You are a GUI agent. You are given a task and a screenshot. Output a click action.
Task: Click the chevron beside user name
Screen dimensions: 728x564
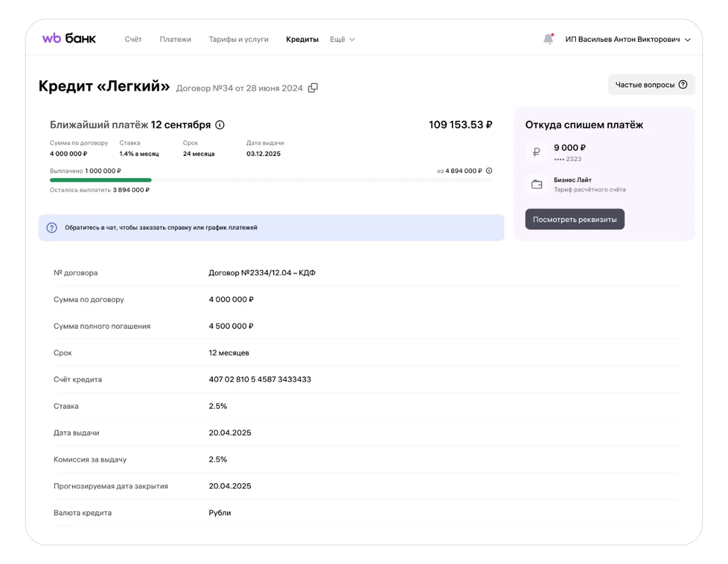click(688, 40)
